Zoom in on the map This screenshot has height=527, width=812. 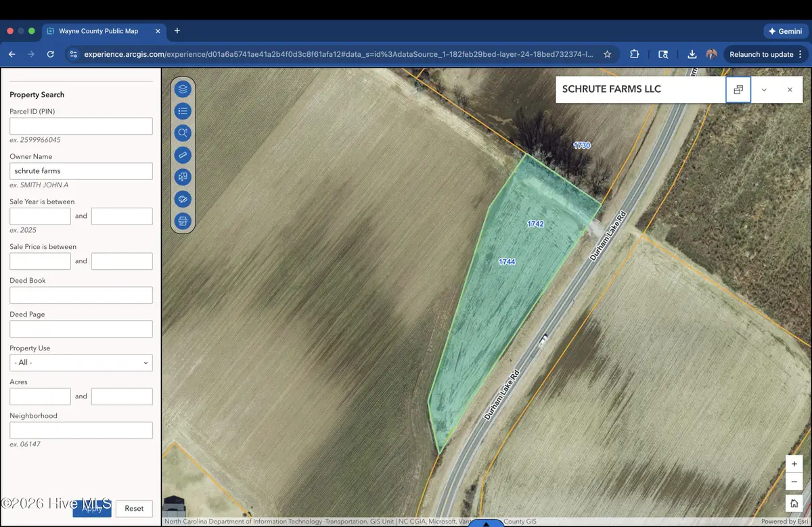794,465
